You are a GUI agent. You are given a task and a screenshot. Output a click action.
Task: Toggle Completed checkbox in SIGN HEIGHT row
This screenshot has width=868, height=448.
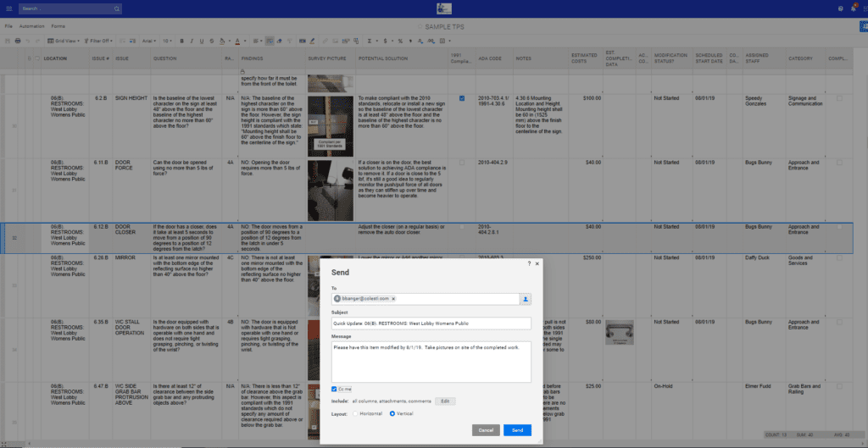pos(840,98)
